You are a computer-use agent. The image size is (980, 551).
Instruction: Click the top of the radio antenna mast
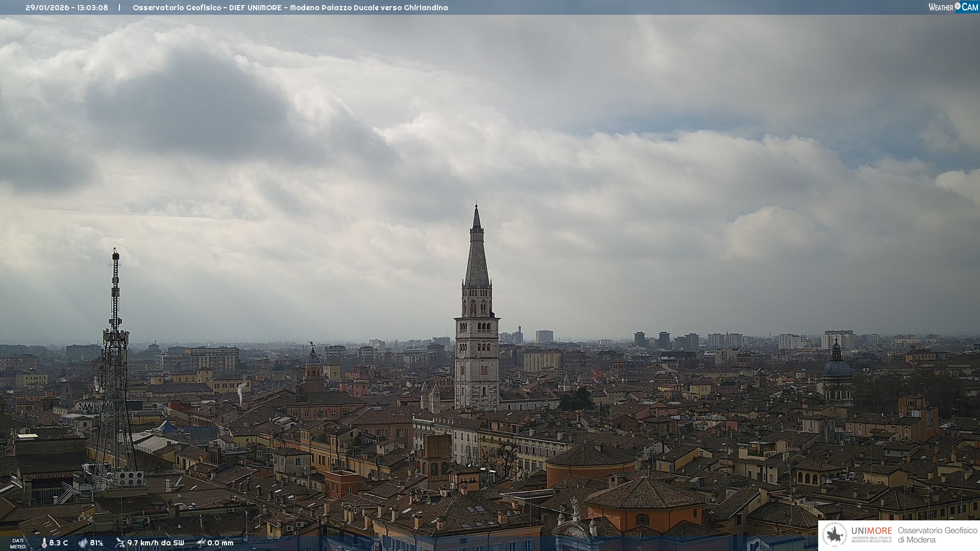[x=116, y=252]
